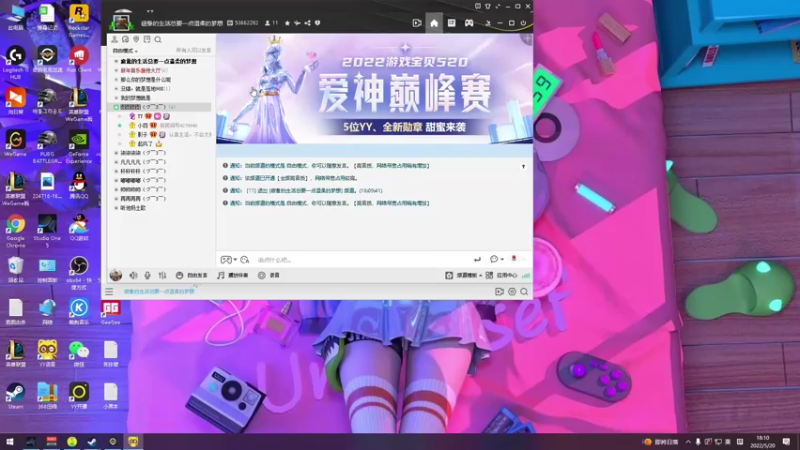Screen dimensions: 800x450
Task: Open the Home tab in YY header
Action: tap(434, 23)
